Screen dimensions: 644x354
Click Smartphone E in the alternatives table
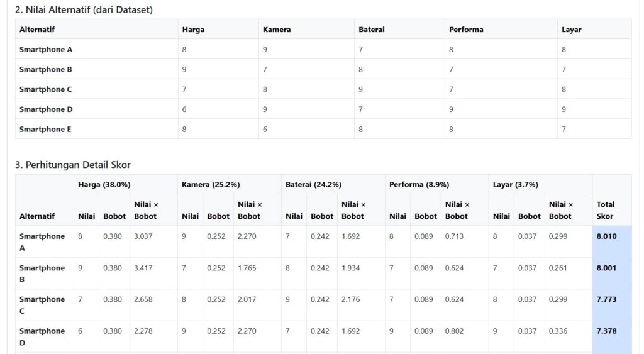pyautogui.click(x=45, y=130)
